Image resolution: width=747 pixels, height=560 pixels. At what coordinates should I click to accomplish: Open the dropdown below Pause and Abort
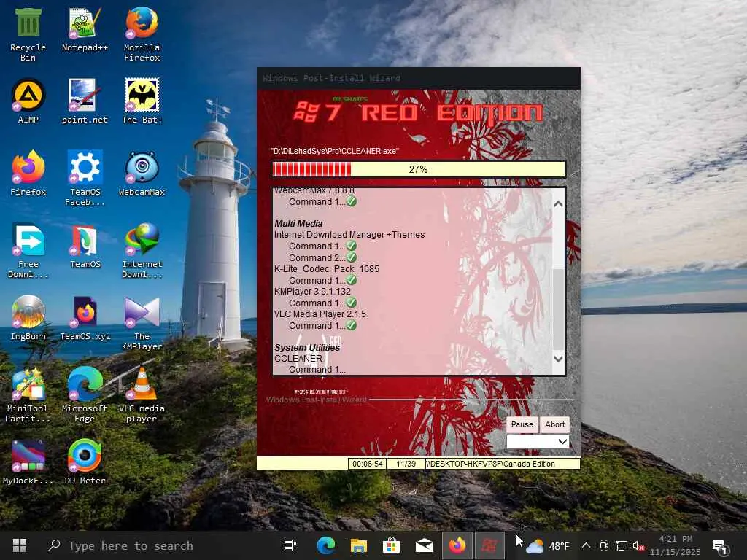[538, 441]
